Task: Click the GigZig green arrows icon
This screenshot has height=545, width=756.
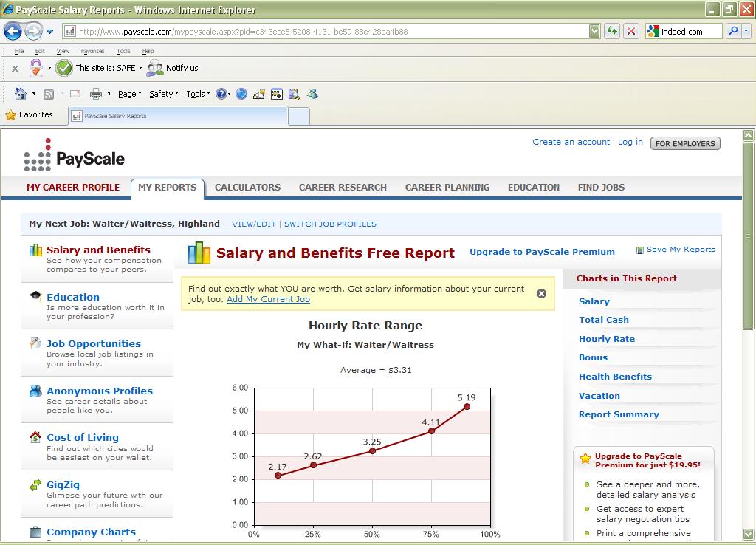Action: [x=35, y=484]
